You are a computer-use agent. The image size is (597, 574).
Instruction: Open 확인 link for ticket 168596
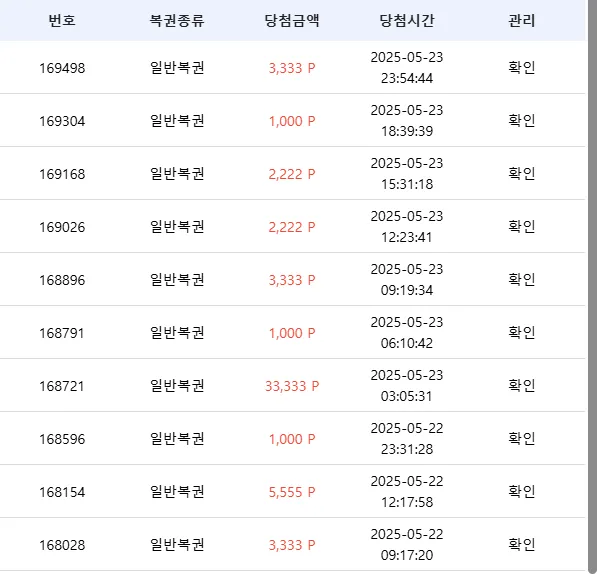point(522,438)
